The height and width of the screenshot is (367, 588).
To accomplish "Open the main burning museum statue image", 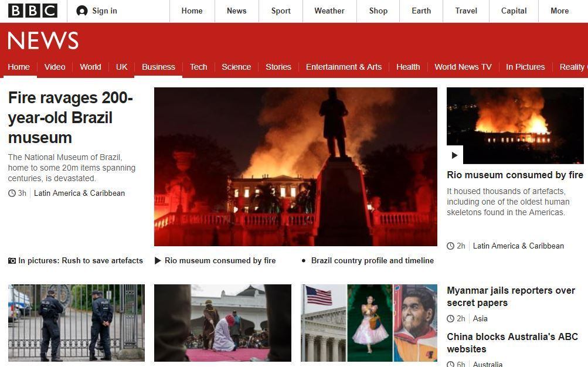I will click(295, 167).
